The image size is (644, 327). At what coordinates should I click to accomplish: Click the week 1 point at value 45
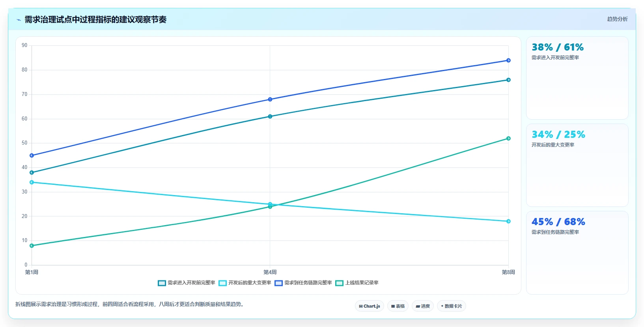click(32, 156)
